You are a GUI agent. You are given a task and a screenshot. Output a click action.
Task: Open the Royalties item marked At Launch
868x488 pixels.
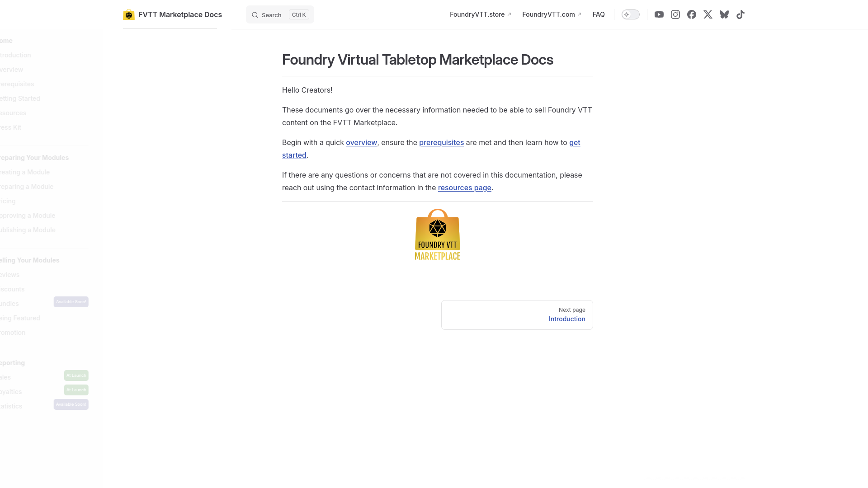[x=44, y=391]
